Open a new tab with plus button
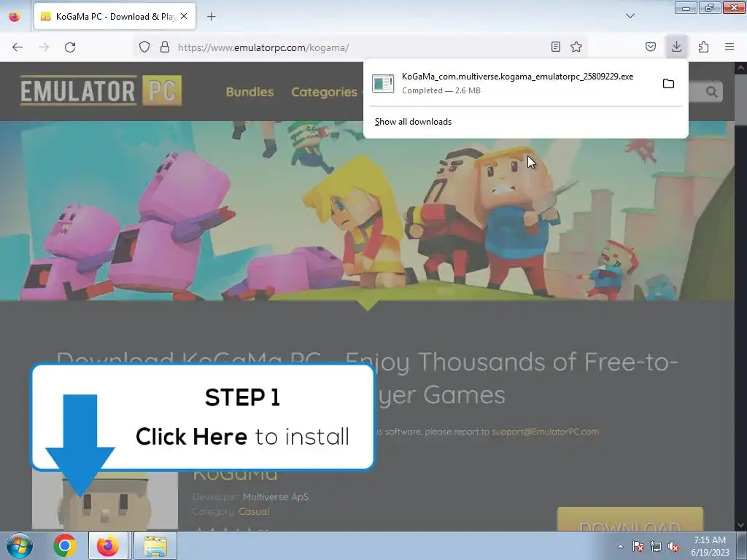The height and width of the screenshot is (560, 747). (x=211, y=17)
